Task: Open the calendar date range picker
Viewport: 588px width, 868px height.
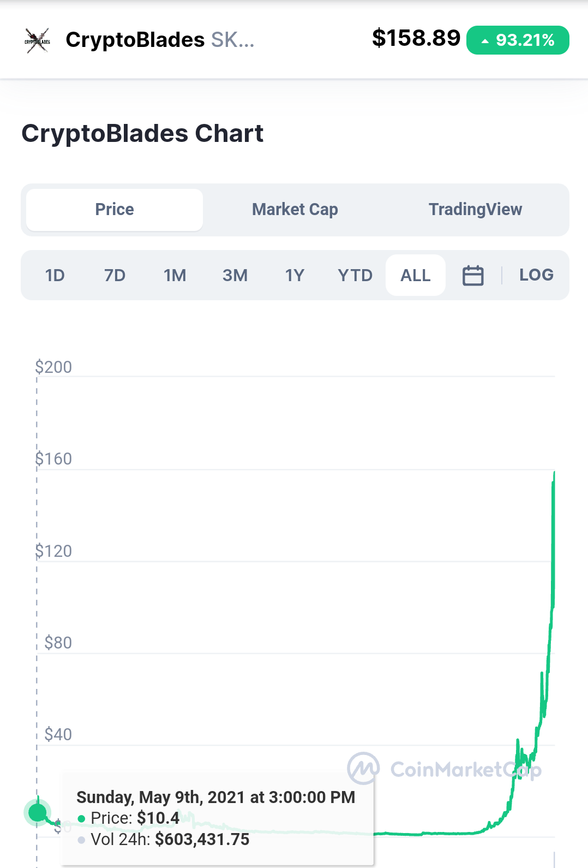Action: pos(473,275)
